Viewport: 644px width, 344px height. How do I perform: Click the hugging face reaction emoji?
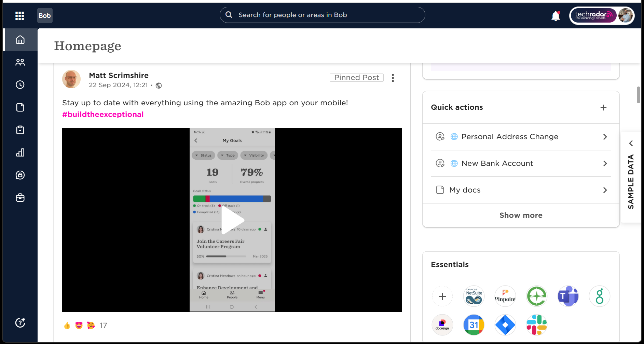tap(91, 326)
